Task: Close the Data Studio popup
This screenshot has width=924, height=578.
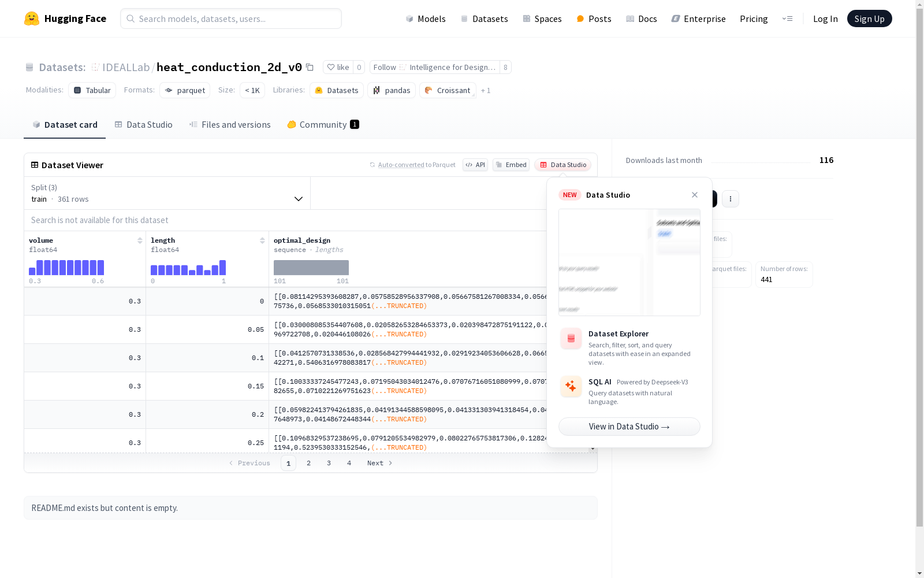Action: [x=695, y=195]
